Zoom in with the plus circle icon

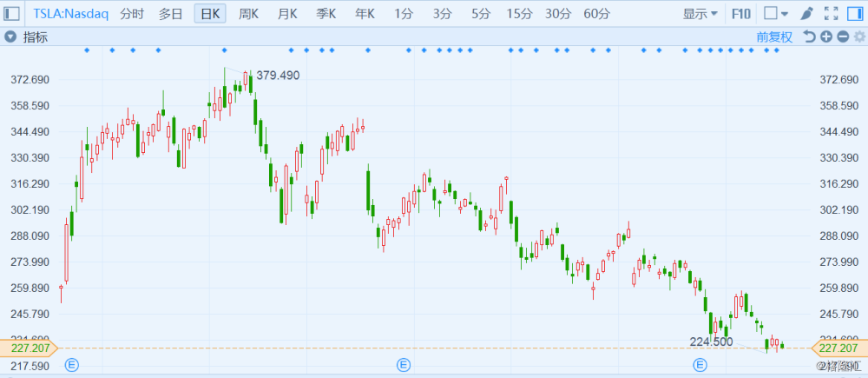(825, 36)
